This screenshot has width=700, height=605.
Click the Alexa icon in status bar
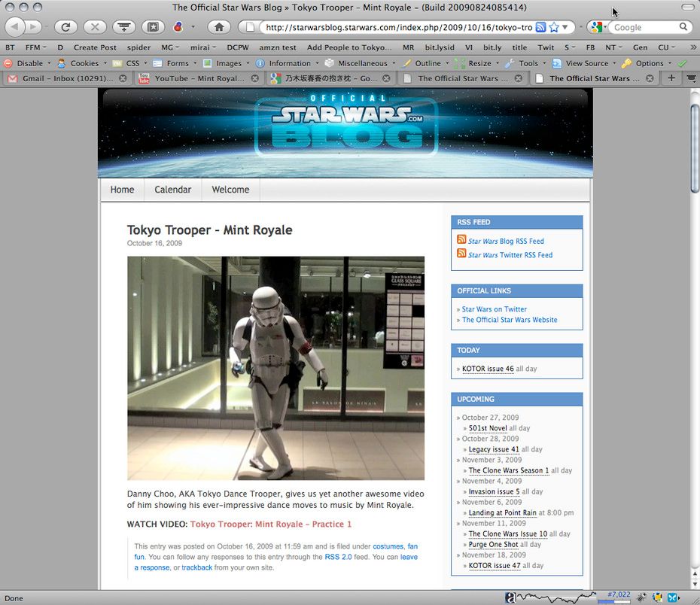click(510, 597)
